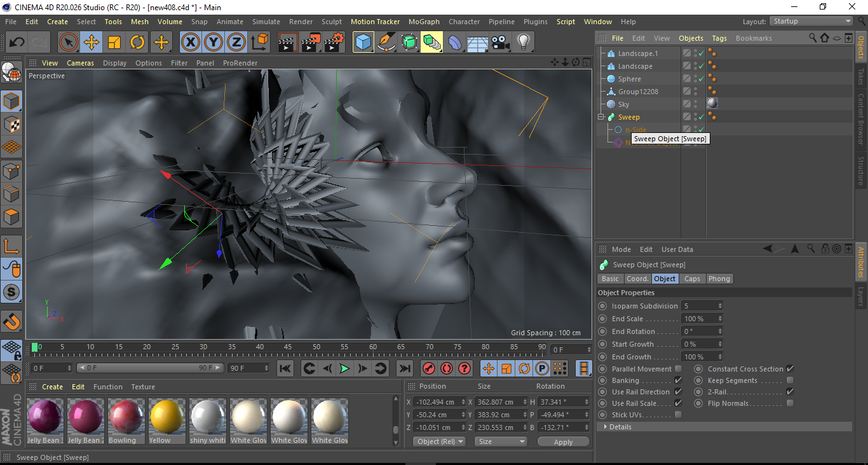Image resolution: width=868 pixels, height=465 pixels.
Task: Open the MoGraph menu
Action: pos(424,22)
